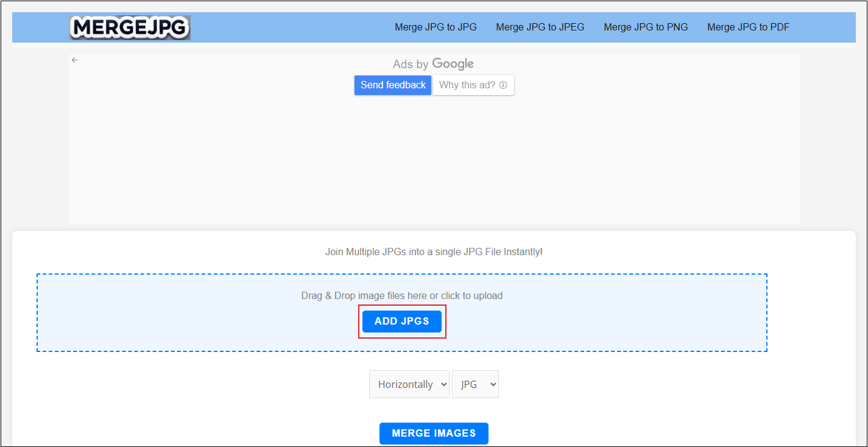This screenshot has height=447, width=868.
Task: Open the Horizontally orientation dropdown
Action: click(409, 384)
